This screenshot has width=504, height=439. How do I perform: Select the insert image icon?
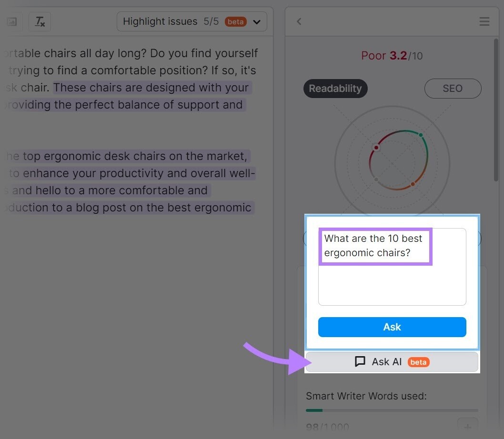(x=11, y=21)
